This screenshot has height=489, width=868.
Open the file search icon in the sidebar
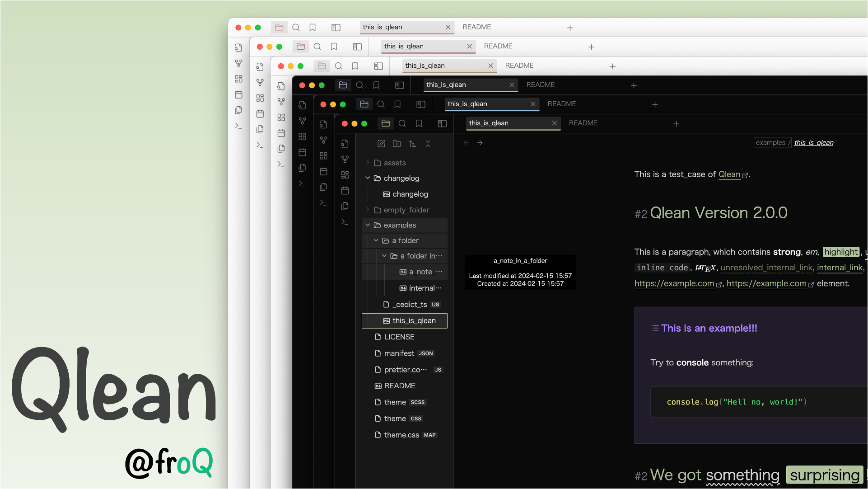click(x=345, y=143)
